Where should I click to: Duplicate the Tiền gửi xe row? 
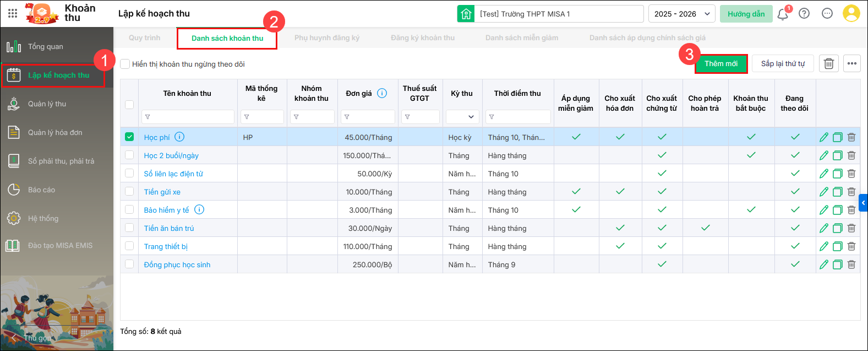click(837, 192)
